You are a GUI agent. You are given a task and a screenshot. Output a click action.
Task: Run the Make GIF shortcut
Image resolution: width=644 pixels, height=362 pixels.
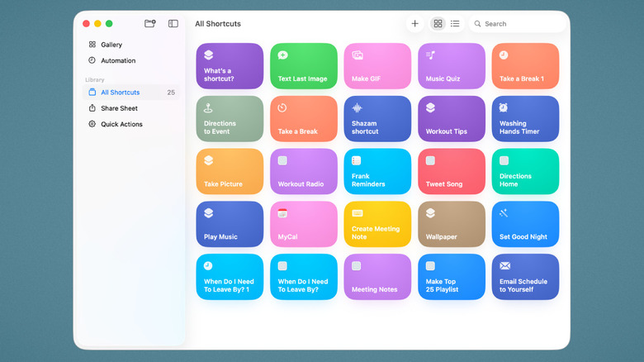tap(377, 66)
